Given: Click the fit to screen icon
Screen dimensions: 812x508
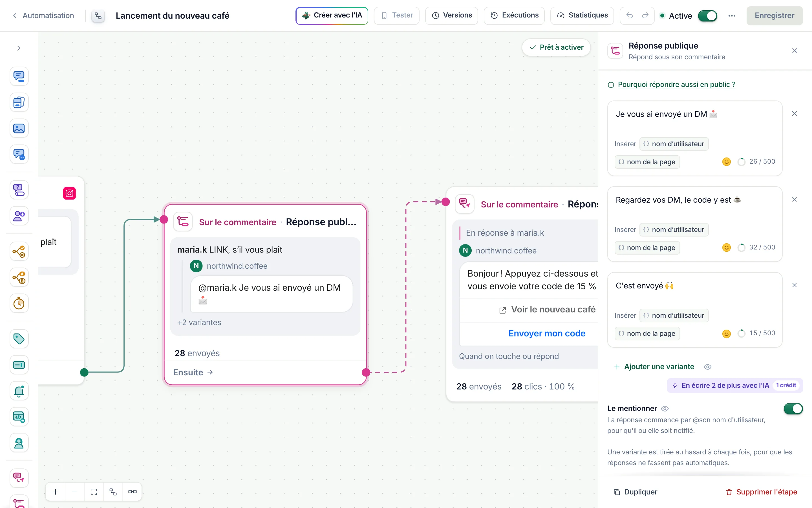Looking at the screenshot, I should pyautogui.click(x=94, y=492).
